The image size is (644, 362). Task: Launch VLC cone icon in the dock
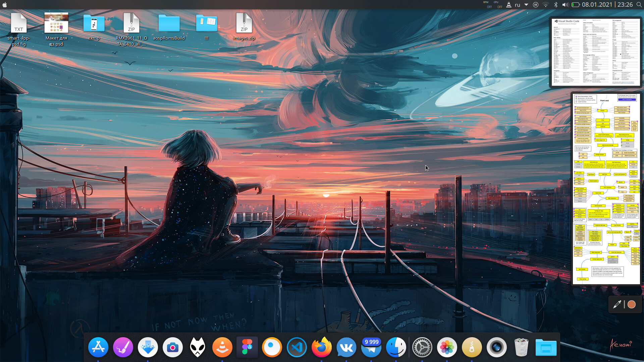tap(222, 347)
